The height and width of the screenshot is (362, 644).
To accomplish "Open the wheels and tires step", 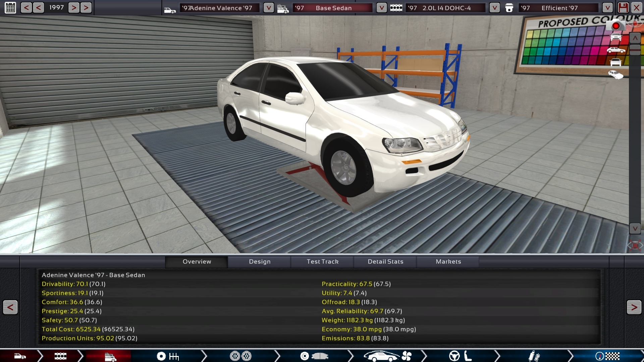I will (x=240, y=356).
